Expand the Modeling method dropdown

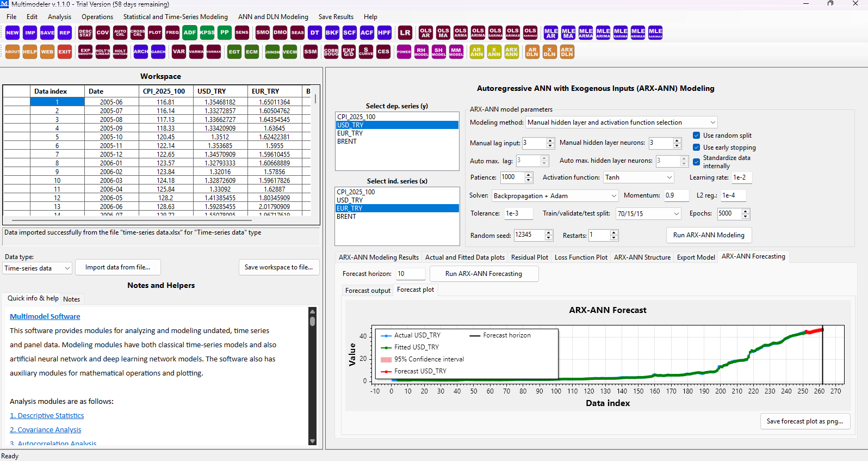pyautogui.click(x=622, y=122)
